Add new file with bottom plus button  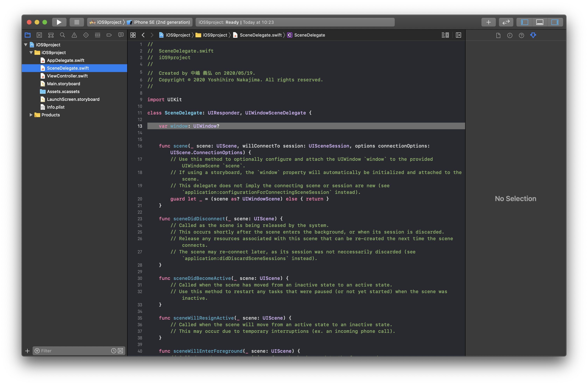[x=27, y=351]
